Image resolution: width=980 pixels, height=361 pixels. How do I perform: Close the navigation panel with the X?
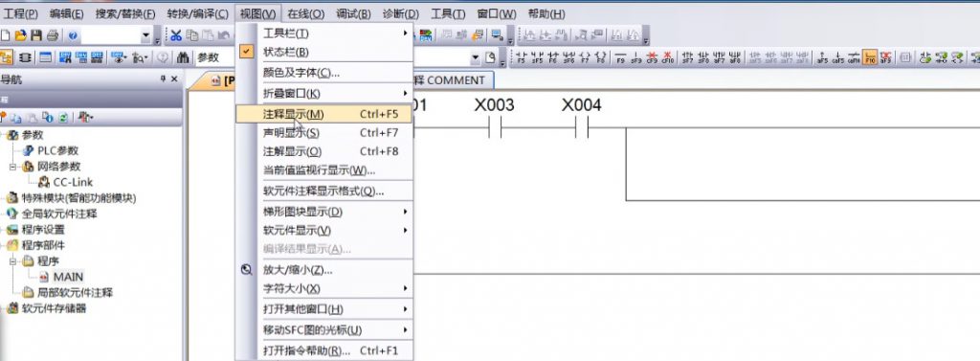pos(174,79)
